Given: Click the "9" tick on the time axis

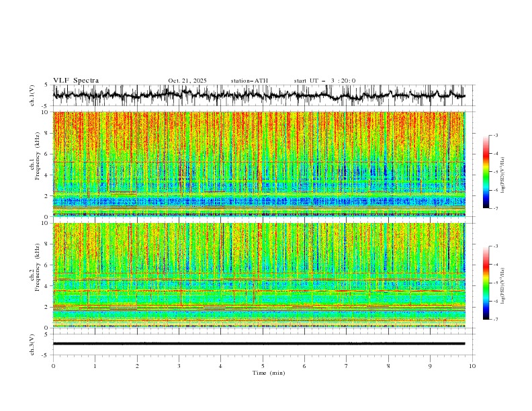Looking at the screenshot, I should point(430,366).
